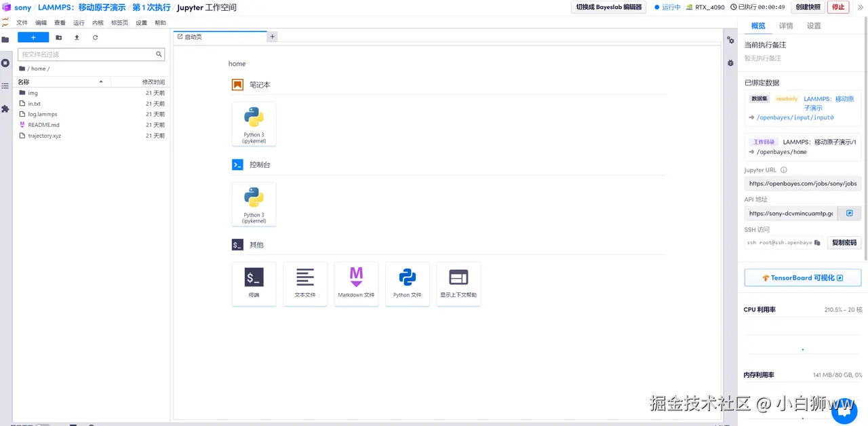Click the Jupyter logo in menu bar
Viewport: 868px width, 426px height.
coord(5,22)
